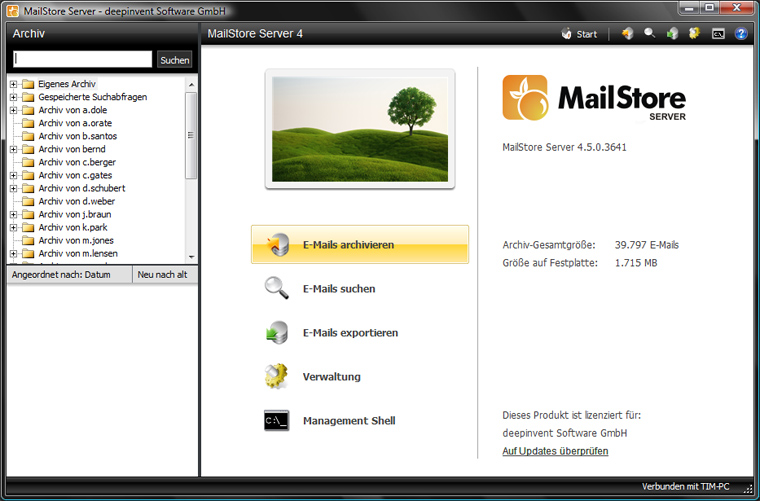Open the management shell toolbar console icon
Viewport: 760px width, 501px height.
coord(718,33)
